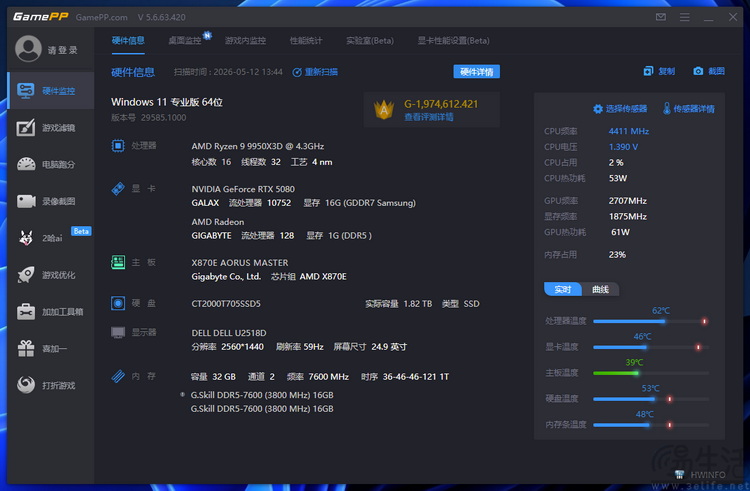Click Windows 11 专业版 64位 text
Screen dimensions: 750x491
pos(167,102)
